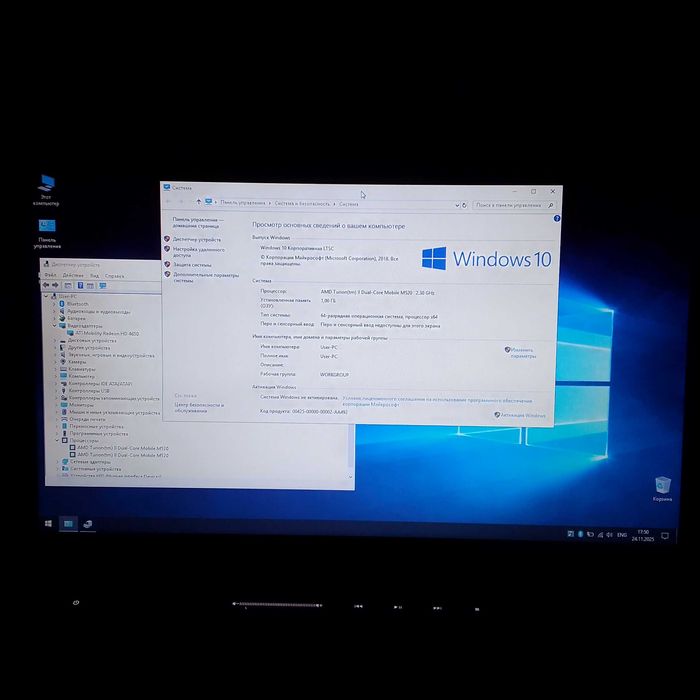Open the taskbar clock and date

643,535
